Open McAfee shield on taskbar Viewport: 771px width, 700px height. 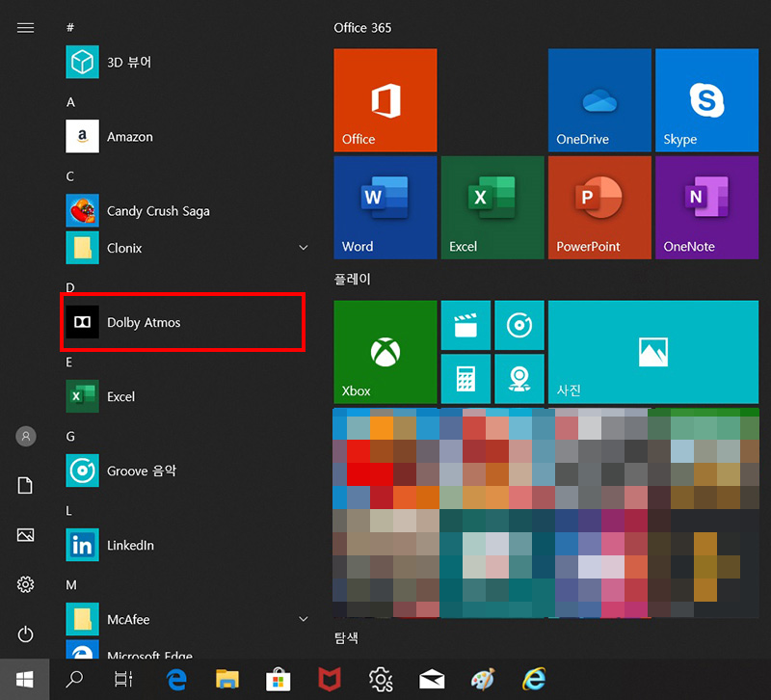(330, 680)
